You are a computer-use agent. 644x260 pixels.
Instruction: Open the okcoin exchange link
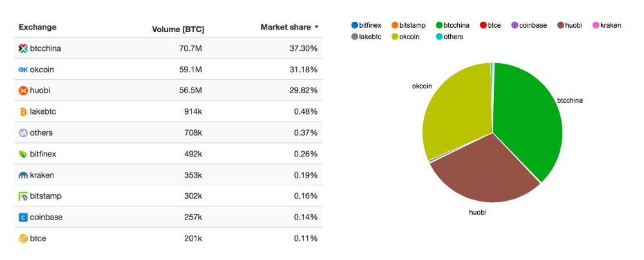coord(42,70)
